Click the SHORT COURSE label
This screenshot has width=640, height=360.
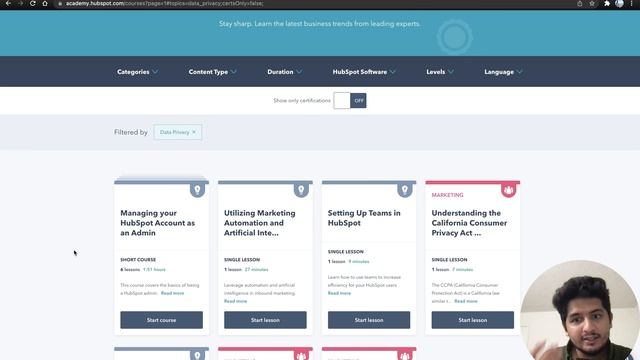(138, 260)
